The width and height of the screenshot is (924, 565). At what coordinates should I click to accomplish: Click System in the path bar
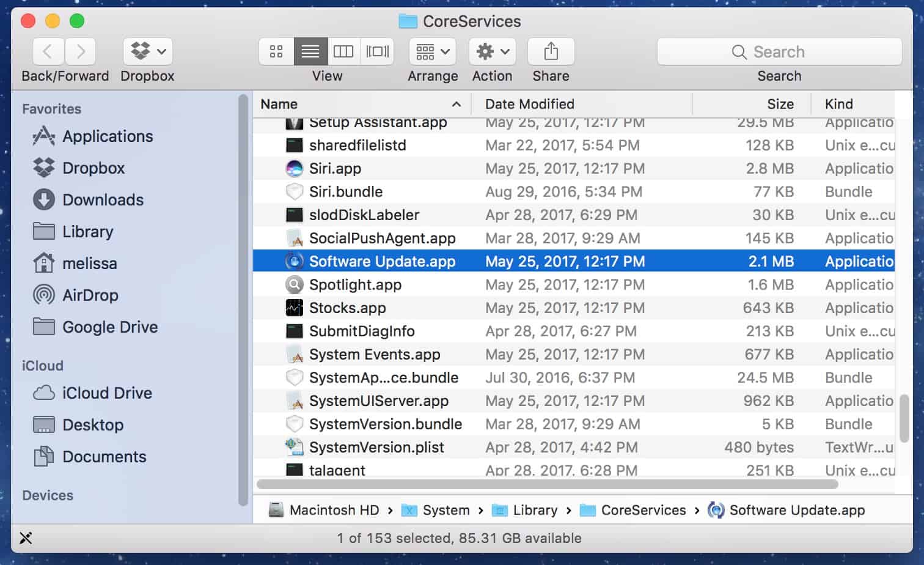pos(436,510)
